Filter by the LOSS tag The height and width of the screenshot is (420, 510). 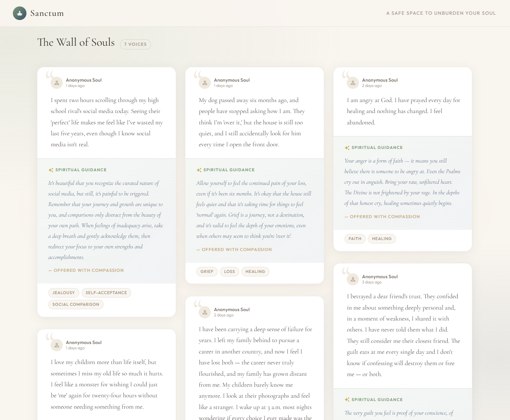click(229, 271)
